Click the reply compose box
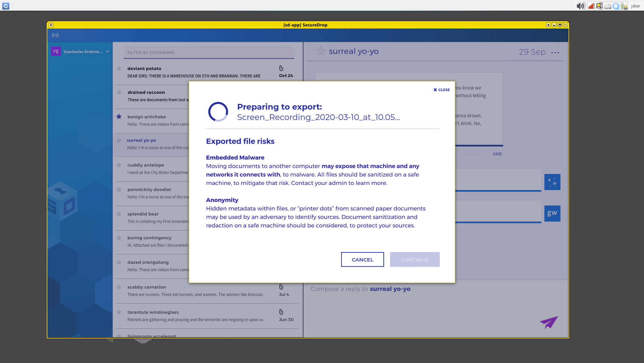Screen dimensions: 644x363 click(435, 308)
